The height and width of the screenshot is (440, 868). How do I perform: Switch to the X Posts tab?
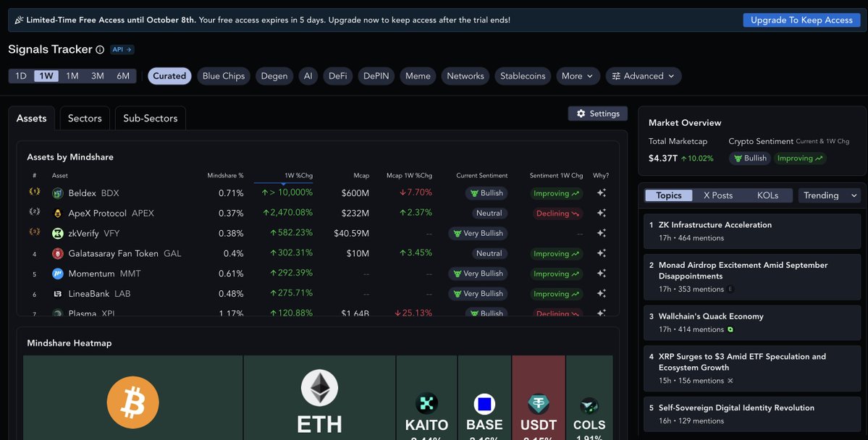coord(718,195)
